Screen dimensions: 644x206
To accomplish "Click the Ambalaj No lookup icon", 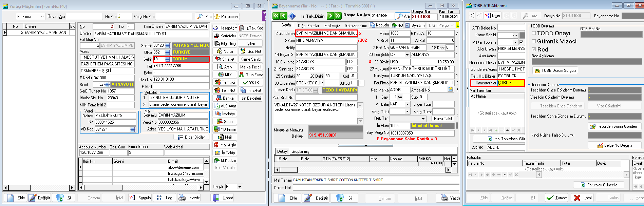I will (450, 89).
